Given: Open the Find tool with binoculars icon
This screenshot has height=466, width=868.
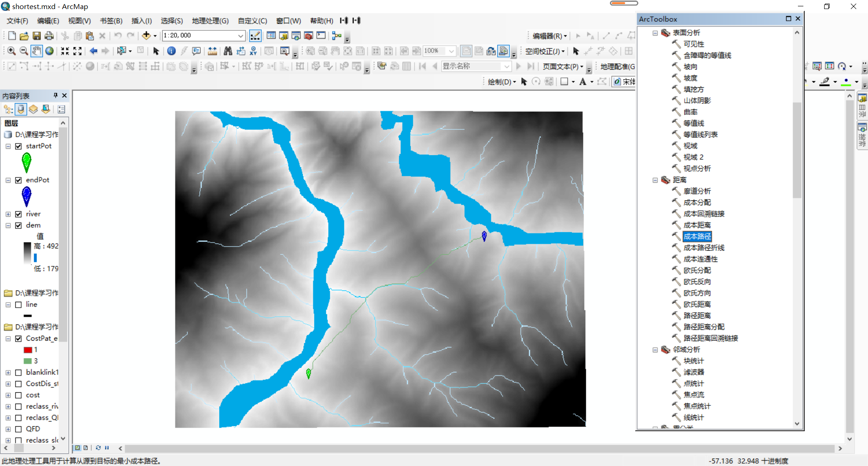Looking at the screenshot, I should 228,51.
